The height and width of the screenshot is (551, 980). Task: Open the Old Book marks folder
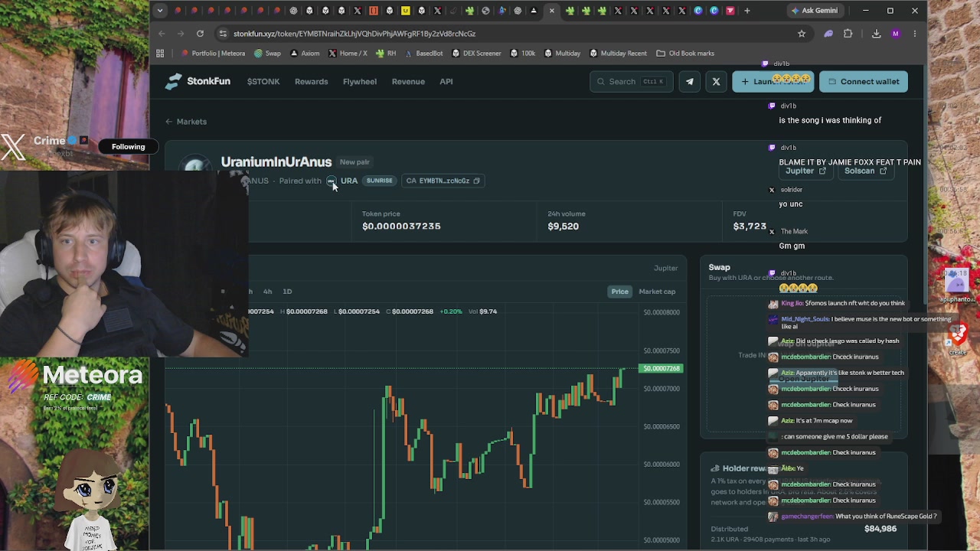(685, 54)
